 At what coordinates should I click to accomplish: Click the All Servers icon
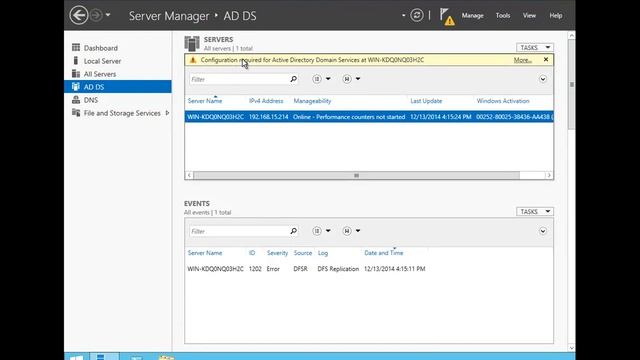pyautogui.click(x=76, y=73)
